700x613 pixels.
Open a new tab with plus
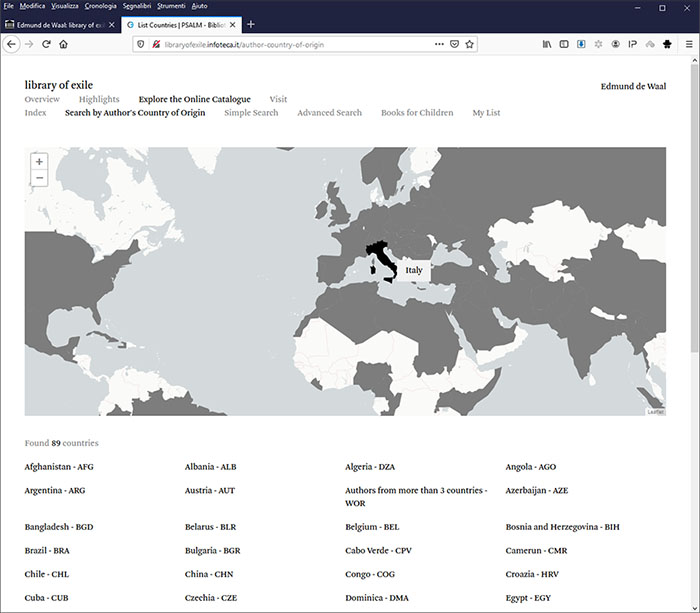pos(250,25)
